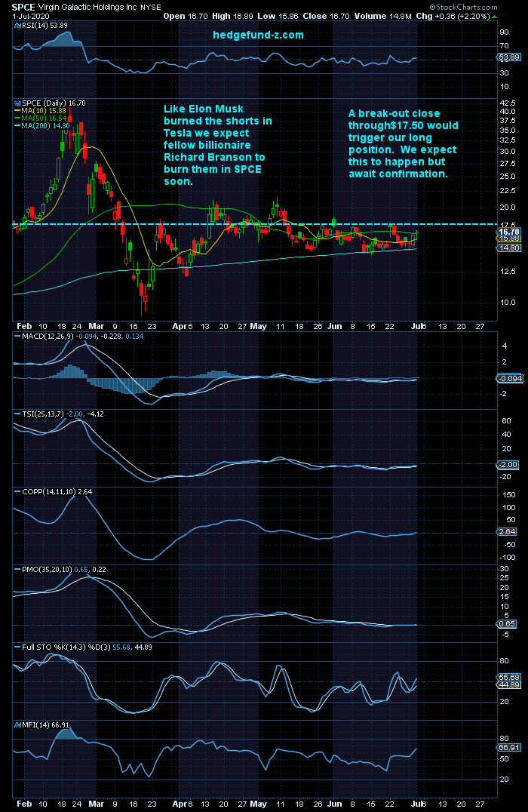Open the StockCharts.com copyright link
Viewport: 528px width, 812px height.
click(x=464, y=8)
